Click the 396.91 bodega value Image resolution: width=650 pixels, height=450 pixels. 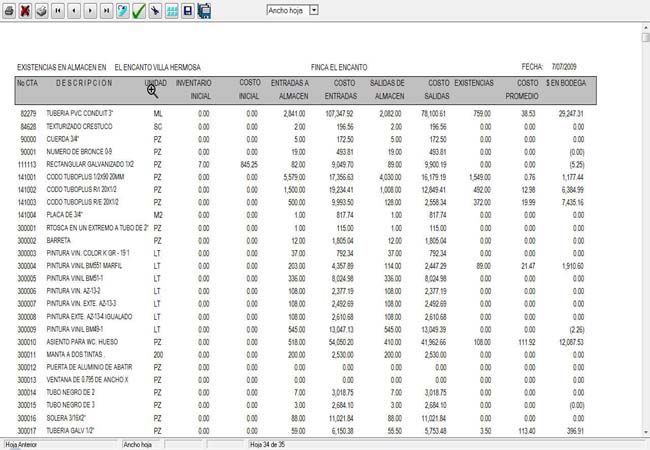click(x=575, y=431)
